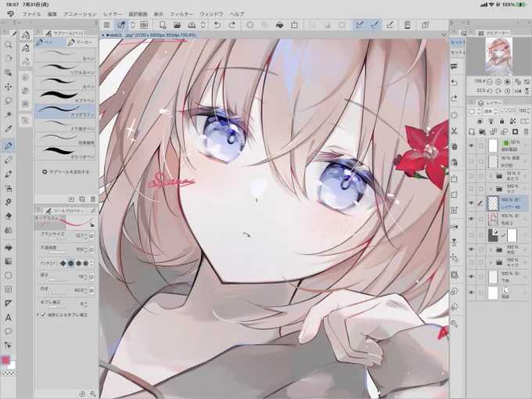
Task: Hide the 用紙 paper layer eye
Action: pyautogui.click(x=471, y=292)
